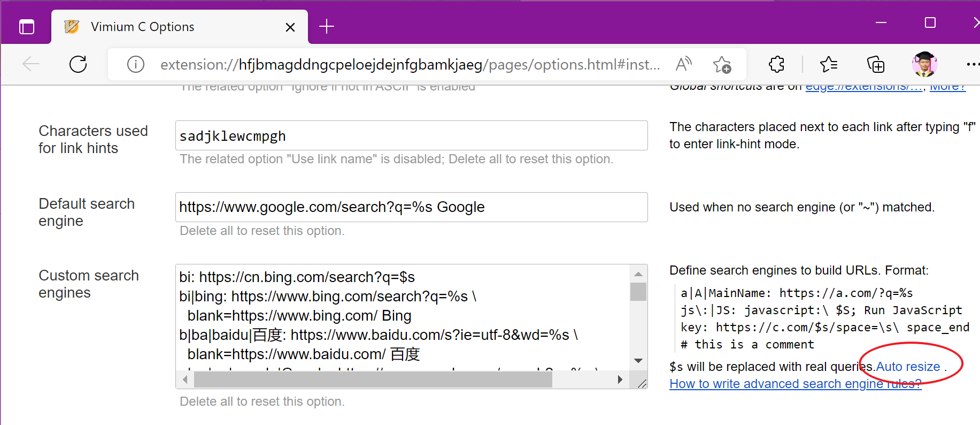
Task: Click 'The characters placed next to each link' text
Action: (x=822, y=135)
